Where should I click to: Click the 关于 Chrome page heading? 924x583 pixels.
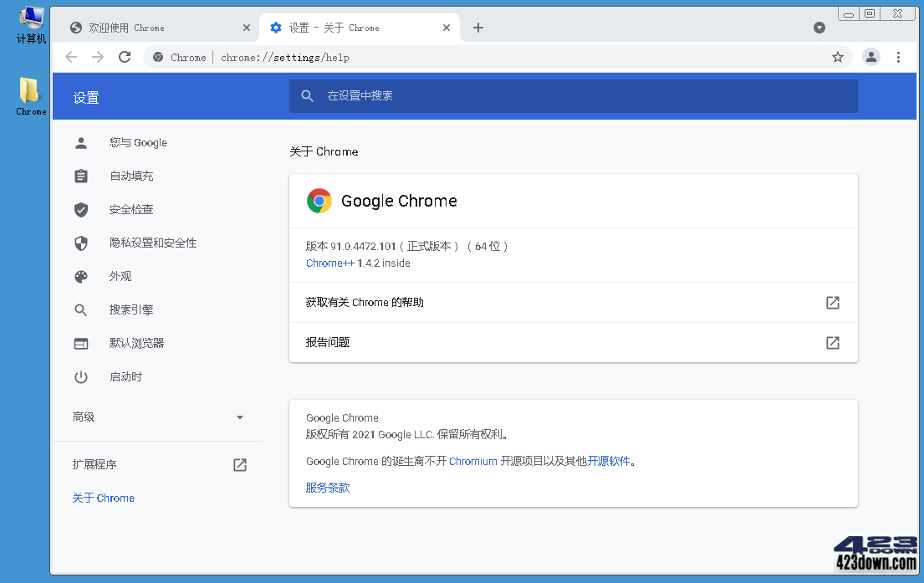tap(324, 151)
